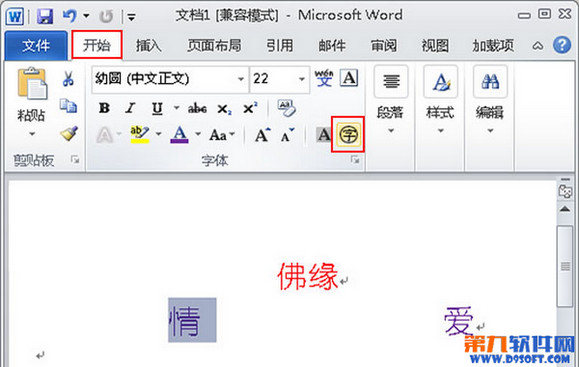The image size is (579, 367).
Task: Open the font size 22 dropdown
Action: click(x=302, y=79)
